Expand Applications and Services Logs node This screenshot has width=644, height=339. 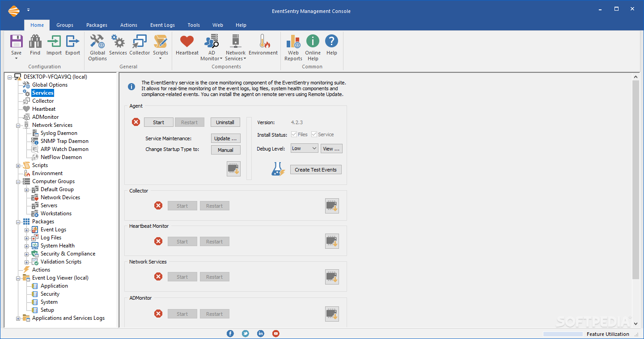pos(19,318)
